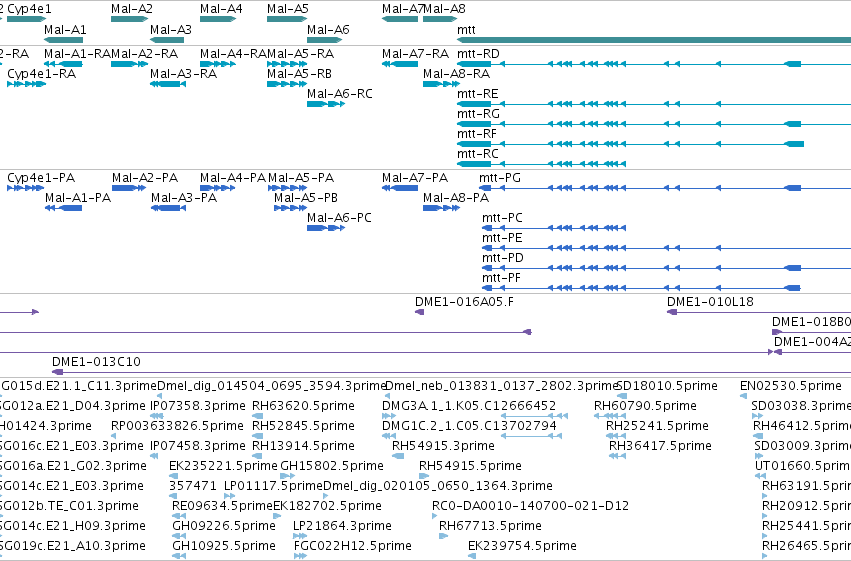Click transcript Mal-A5-RB
This screenshot has height=561, width=851.
(x=287, y=84)
